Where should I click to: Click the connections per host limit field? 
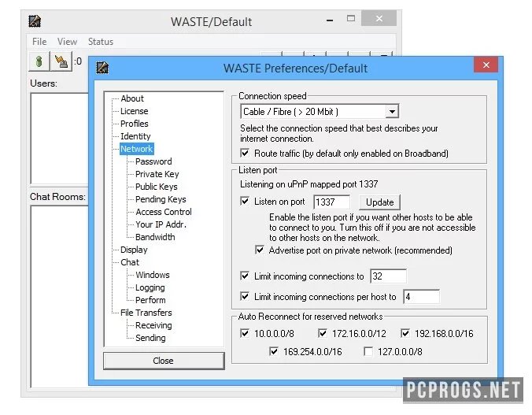coord(421,297)
